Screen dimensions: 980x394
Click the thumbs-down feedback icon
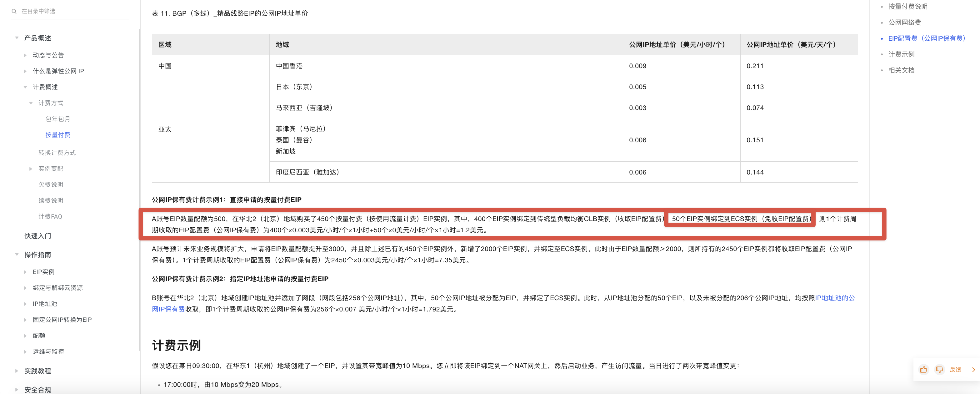click(939, 369)
